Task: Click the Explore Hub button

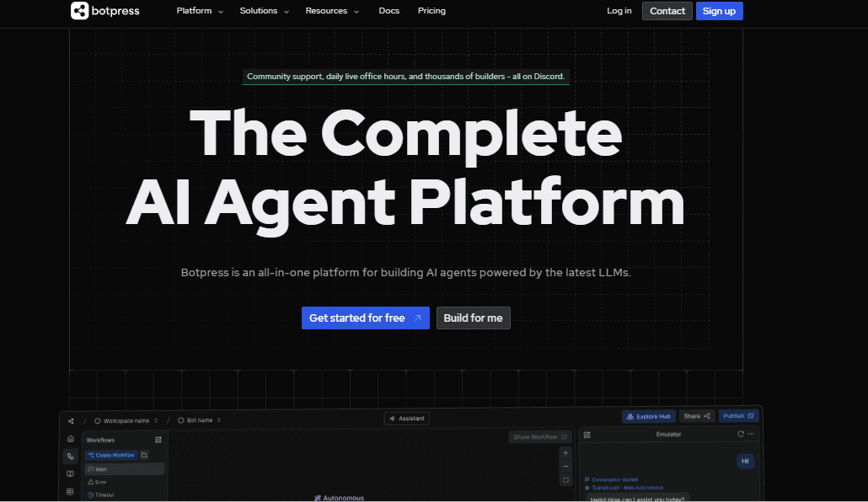Action: point(648,416)
